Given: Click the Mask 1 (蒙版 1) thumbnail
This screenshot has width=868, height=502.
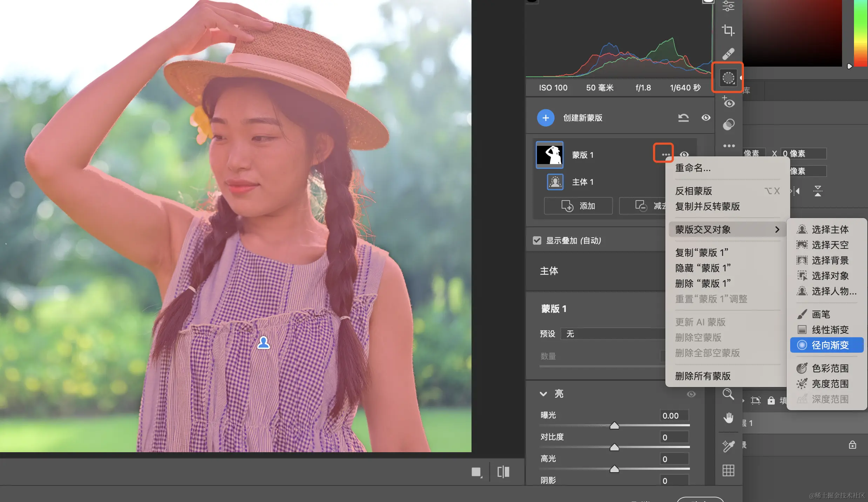Looking at the screenshot, I should point(550,155).
